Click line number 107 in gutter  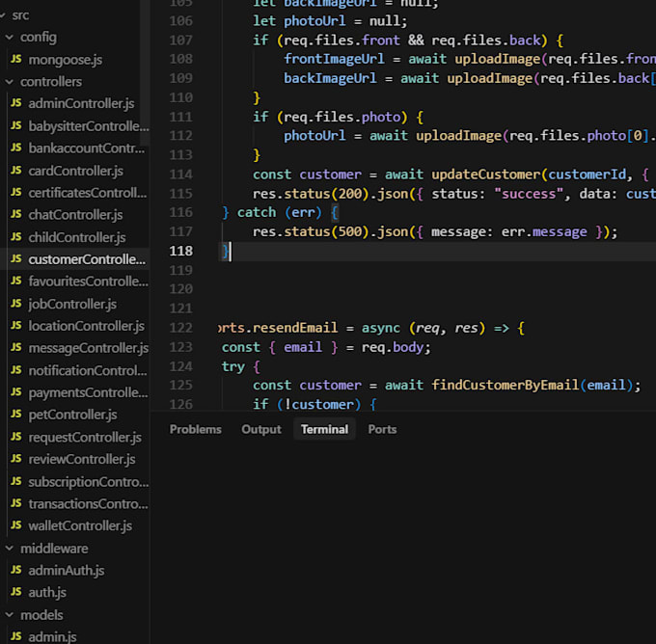tap(180, 40)
